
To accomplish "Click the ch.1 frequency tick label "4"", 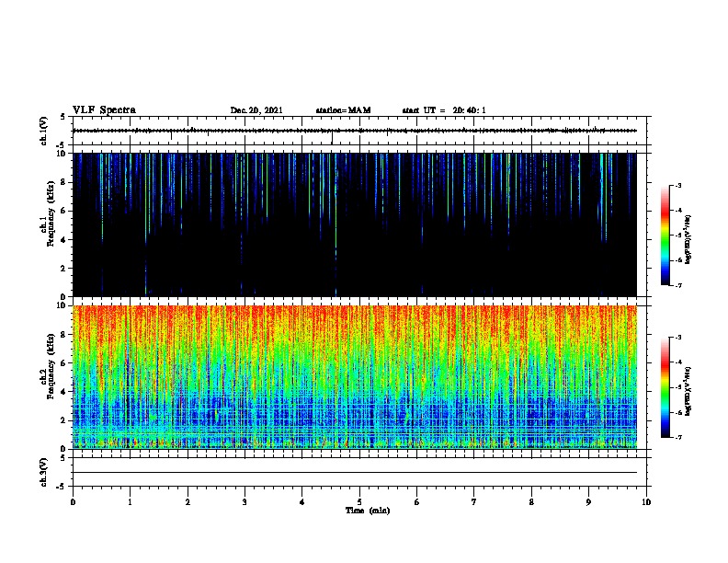I will pyautogui.click(x=63, y=240).
